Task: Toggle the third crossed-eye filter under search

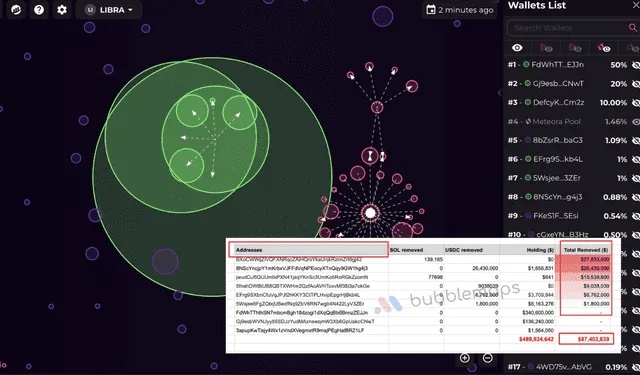Action: click(x=575, y=48)
